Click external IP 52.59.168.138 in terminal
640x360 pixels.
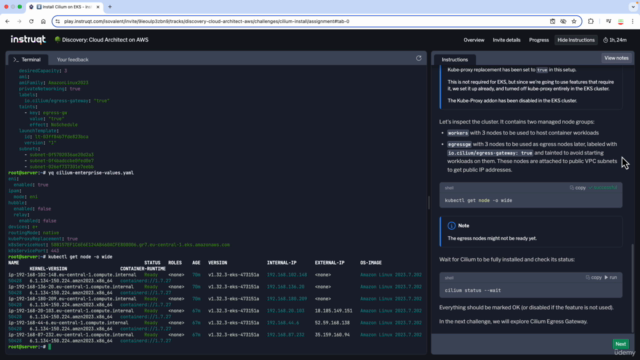[x=332, y=322]
